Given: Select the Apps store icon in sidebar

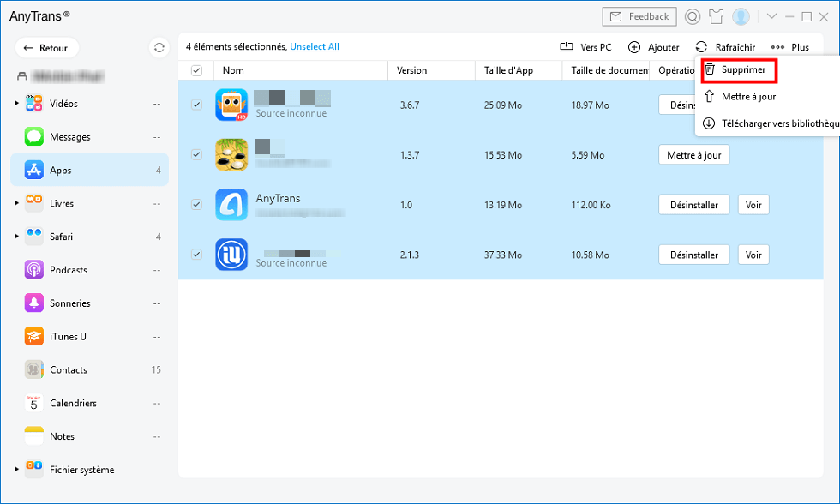Looking at the screenshot, I should coord(33,170).
